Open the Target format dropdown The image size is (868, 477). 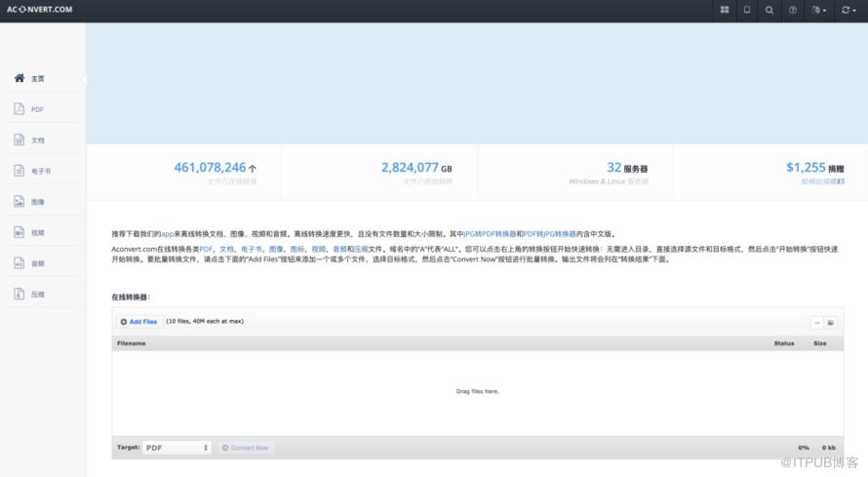(x=177, y=448)
